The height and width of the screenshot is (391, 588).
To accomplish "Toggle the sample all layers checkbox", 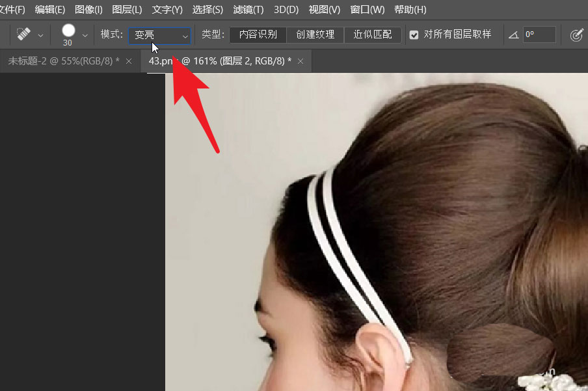I will pyautogui.click(x=414, y=34).
